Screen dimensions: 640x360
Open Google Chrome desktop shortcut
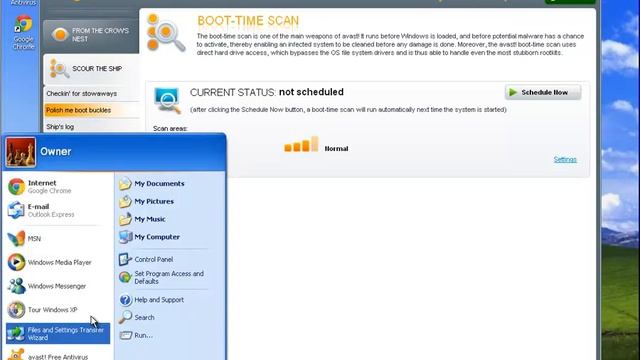23,32
